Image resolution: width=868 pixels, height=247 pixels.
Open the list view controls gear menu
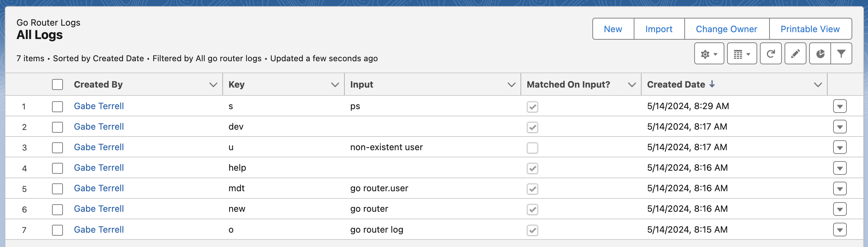tap(709, 54)
